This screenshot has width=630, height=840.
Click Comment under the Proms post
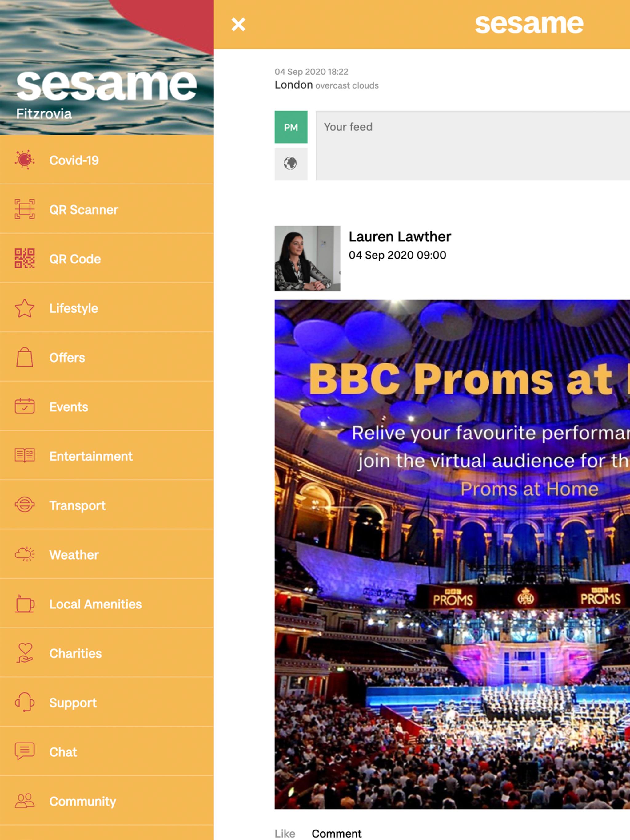point(336,833)
